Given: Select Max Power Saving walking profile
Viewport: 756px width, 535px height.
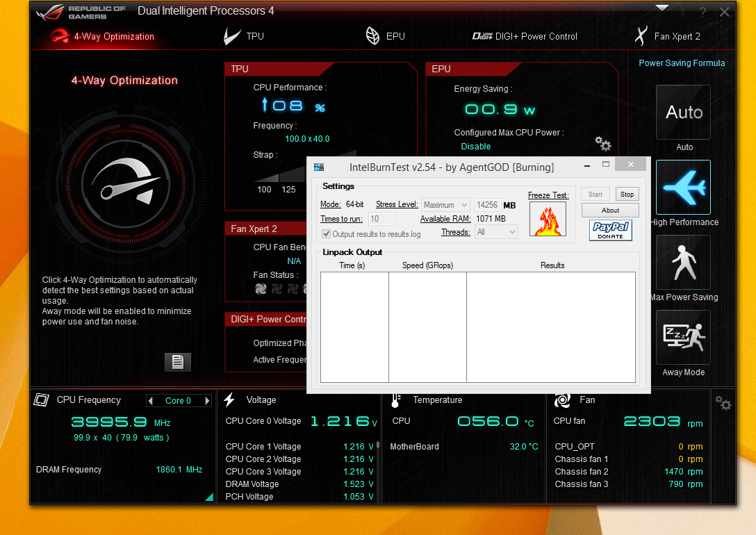Looking at the screenshot, I should coord(683,262).
